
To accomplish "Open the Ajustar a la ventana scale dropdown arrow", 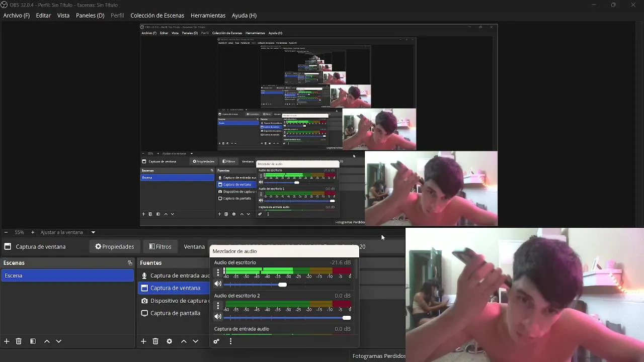I will pos(93,232).
